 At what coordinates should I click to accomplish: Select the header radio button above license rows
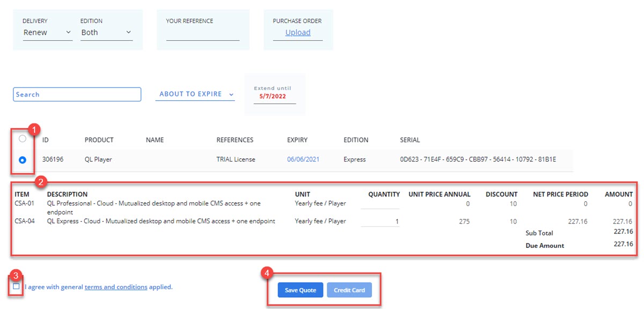coord(22,138)
